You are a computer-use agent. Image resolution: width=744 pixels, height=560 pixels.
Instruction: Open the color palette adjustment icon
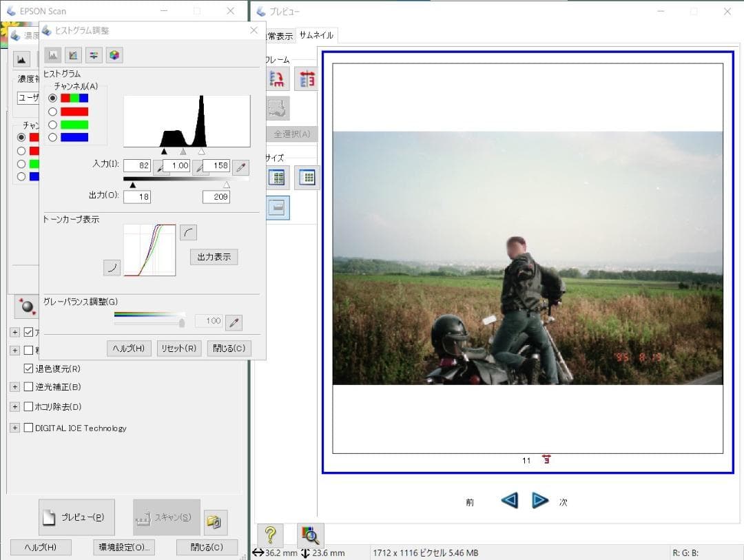(114, 55)
